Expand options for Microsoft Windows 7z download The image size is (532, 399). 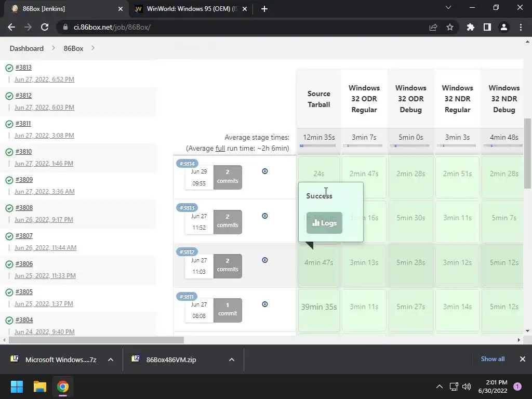111,360
